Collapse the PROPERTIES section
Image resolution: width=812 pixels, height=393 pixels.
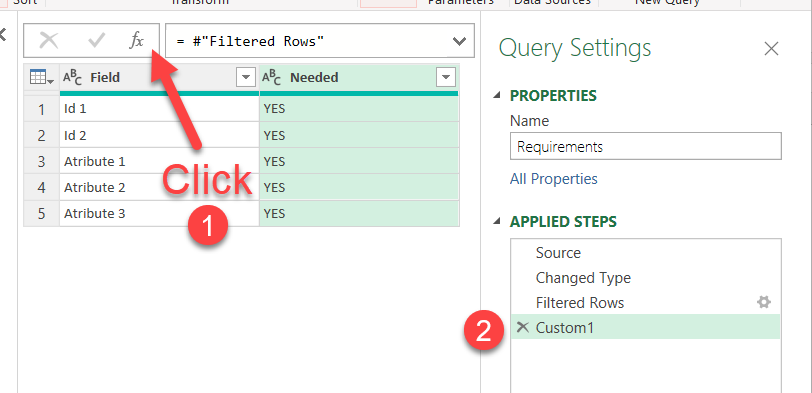[x=497, y=95]
